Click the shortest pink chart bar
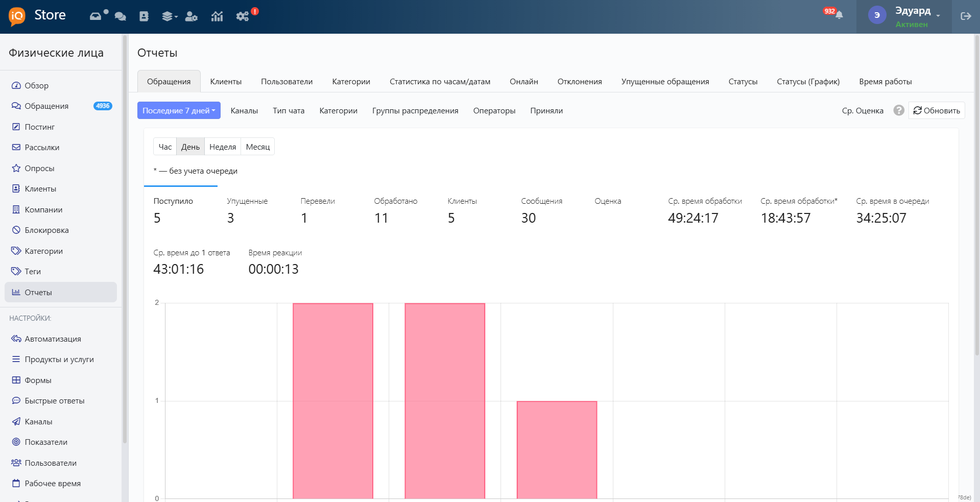This screenshot has height=502, width=980. [557, 450]
